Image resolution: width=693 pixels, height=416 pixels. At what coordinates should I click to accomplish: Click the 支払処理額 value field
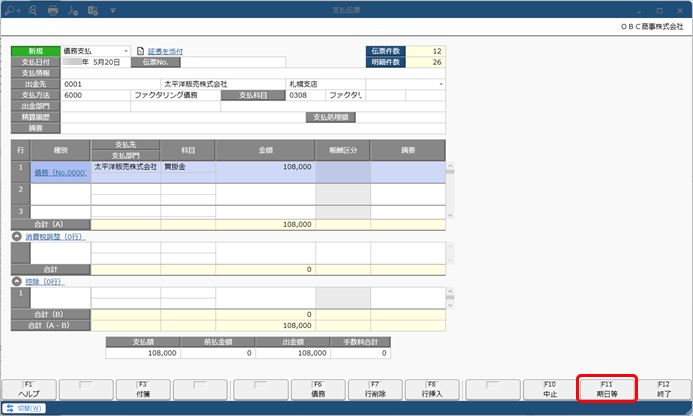pos(400,117)
